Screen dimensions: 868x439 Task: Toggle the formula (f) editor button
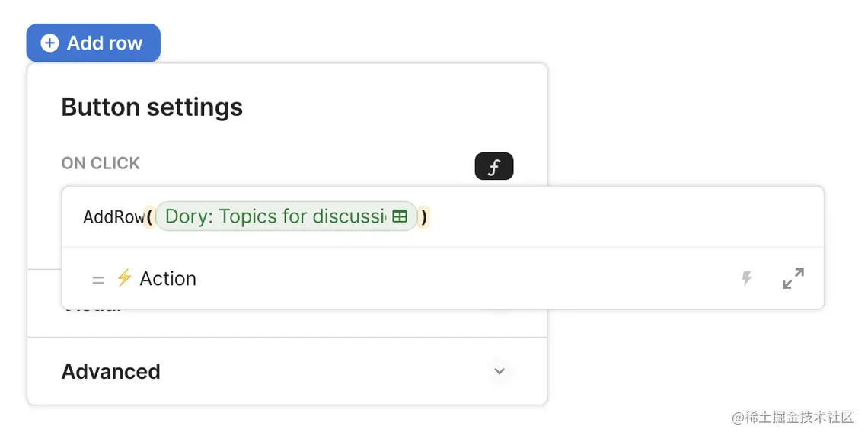[493, 167]
